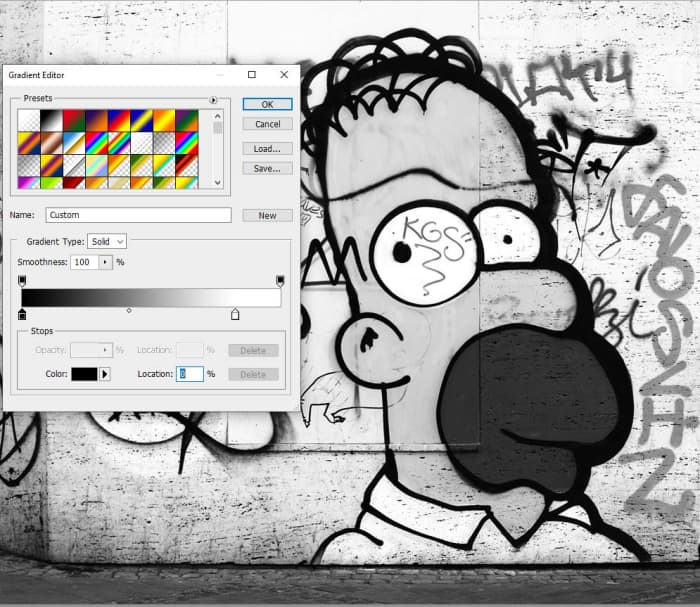Click the Cancel button
The width and height of the screenshot is (700, 607).
(267, 124)
